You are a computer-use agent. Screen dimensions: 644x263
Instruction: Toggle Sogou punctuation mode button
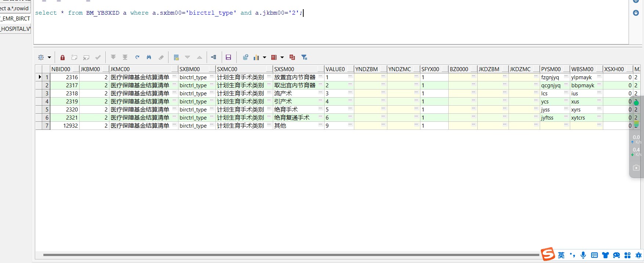572,255
